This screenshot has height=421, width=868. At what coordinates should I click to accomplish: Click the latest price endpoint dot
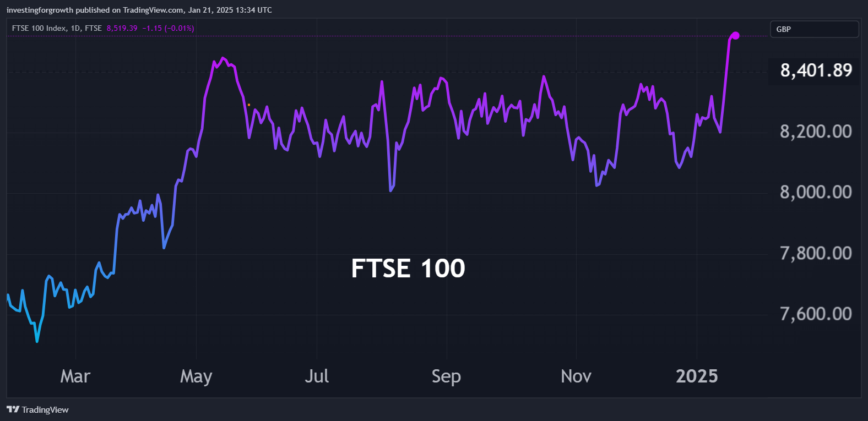coord(735,36)
